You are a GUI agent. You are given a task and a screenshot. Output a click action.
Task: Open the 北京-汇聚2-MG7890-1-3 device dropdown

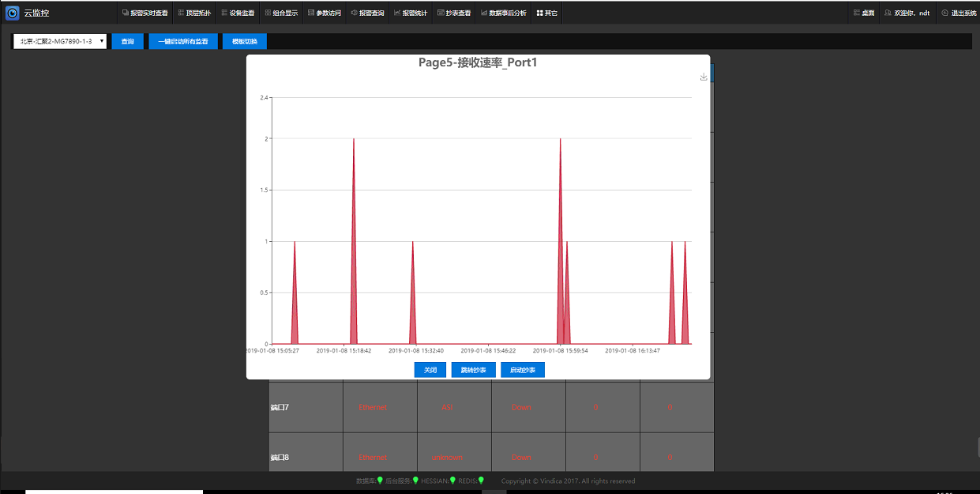60,41
